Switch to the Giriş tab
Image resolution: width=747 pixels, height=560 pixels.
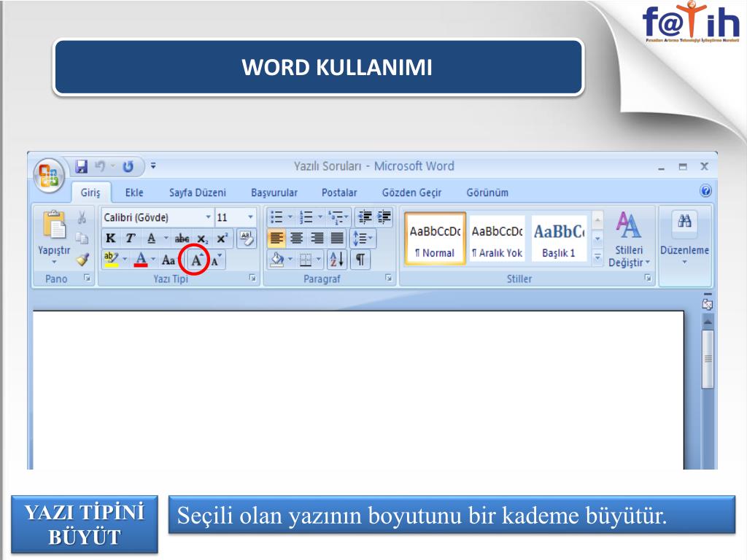(x=90, y=192)
